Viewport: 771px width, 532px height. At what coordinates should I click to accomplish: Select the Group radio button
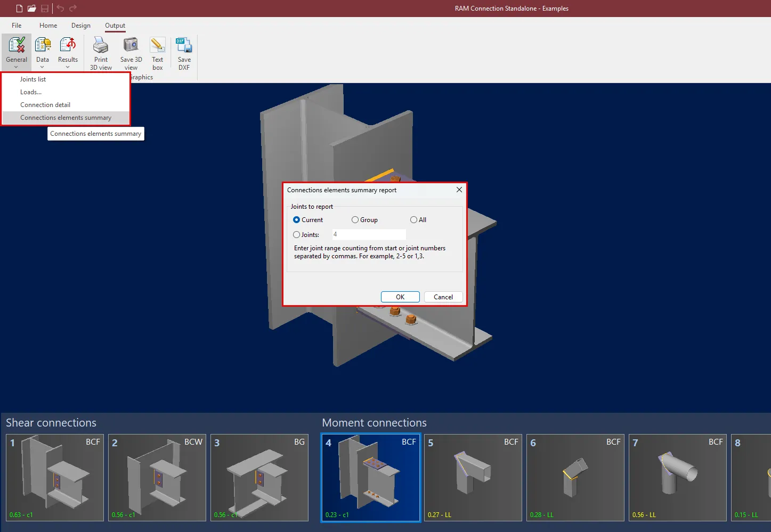[x=355, y=220]
